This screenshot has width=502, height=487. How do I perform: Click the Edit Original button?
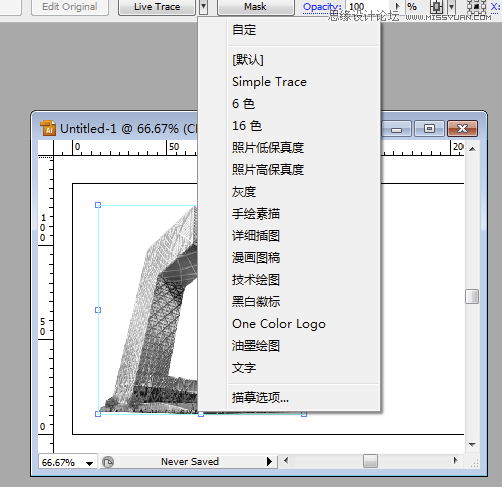coord(70,7)
